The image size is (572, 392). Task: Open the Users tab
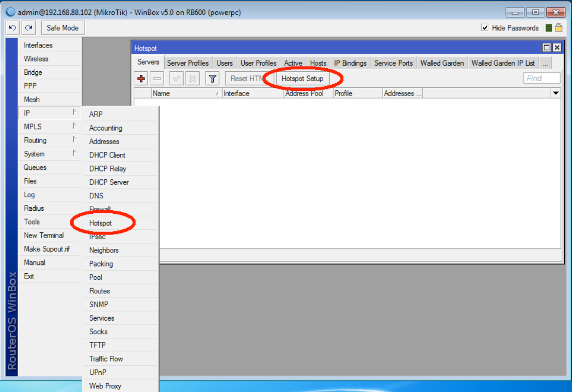click(x=225, y=63)
